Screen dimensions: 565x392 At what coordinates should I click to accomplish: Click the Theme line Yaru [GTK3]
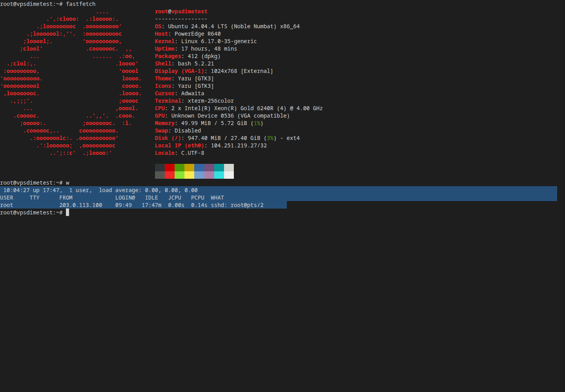click(184, 78)
